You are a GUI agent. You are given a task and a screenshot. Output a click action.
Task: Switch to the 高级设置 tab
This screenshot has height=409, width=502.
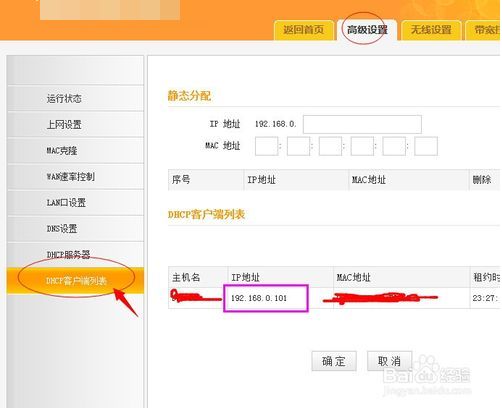[367, 30]
